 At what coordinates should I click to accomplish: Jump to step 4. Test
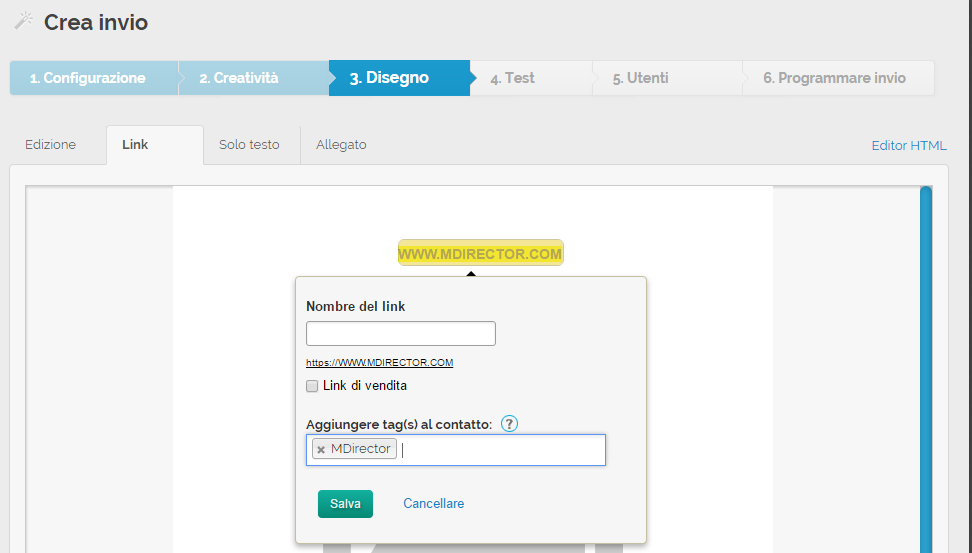point(513,78)
